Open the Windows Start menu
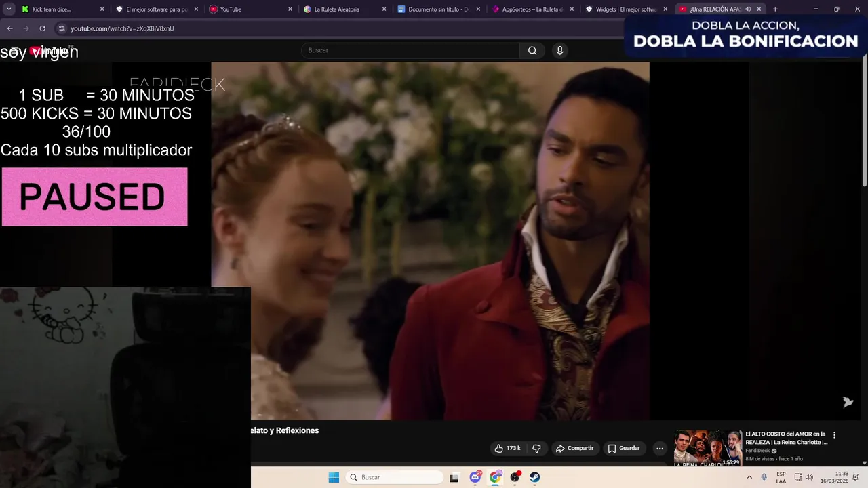868x488 pixels. point(334,477)
